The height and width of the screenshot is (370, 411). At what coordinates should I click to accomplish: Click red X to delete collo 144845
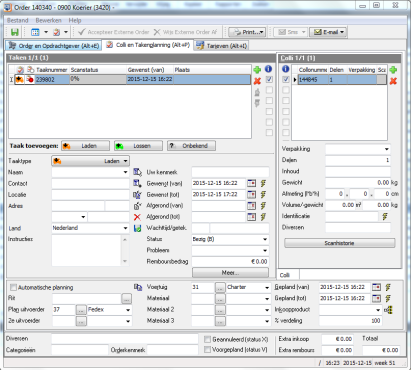coord(393,81)
